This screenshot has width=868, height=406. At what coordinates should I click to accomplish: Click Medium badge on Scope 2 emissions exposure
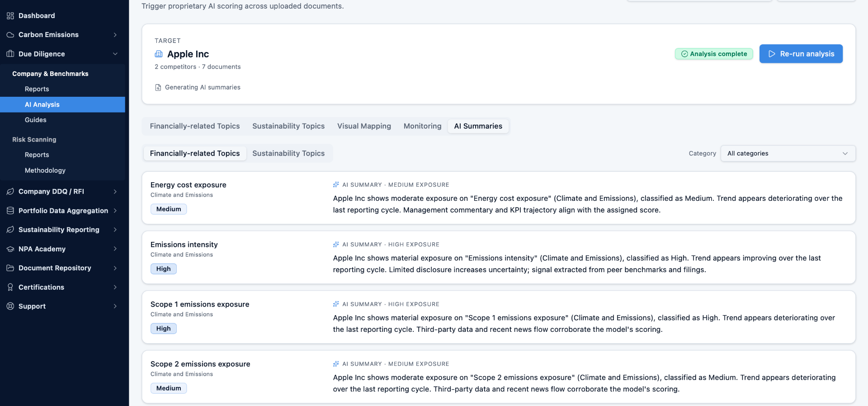pyautogui.click(x=169, y=388)
